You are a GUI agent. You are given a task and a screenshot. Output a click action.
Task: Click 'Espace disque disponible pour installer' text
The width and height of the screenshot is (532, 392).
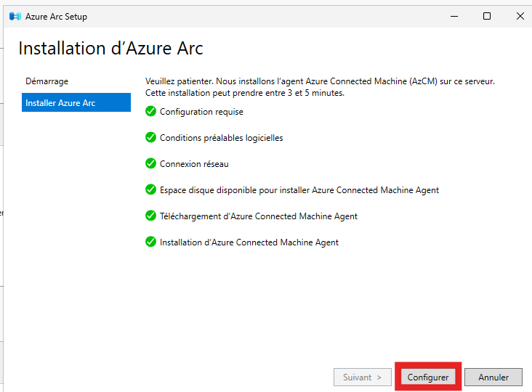tap(235, 190)
